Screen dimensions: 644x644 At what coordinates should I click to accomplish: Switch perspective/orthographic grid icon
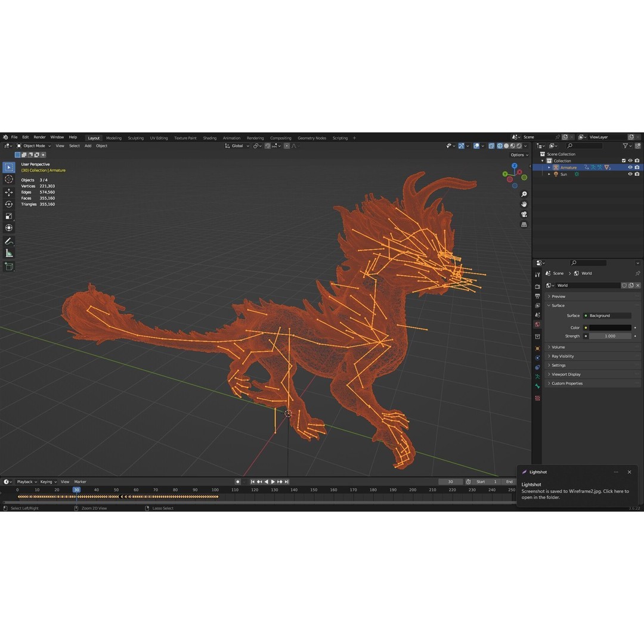(524, 225)
